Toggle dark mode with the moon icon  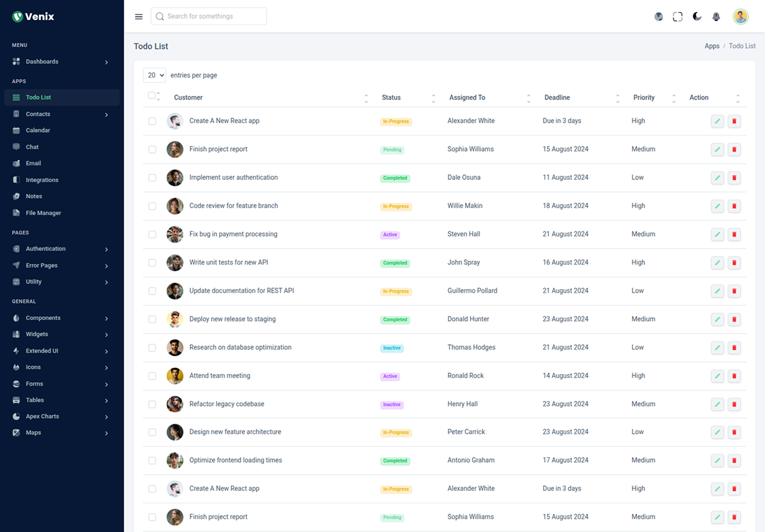[x=697, y=17]
